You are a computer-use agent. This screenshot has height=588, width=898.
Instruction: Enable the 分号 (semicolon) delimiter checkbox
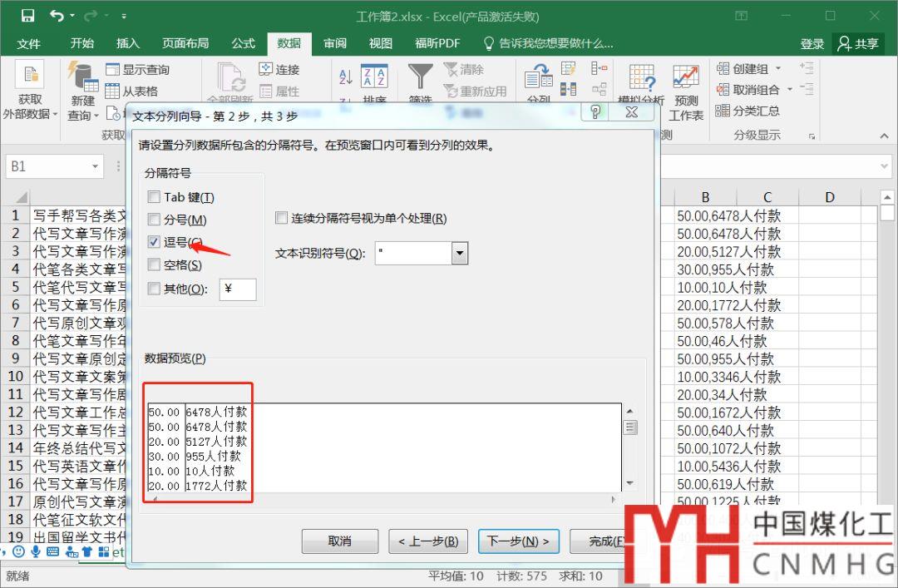(x=154, y=219)
